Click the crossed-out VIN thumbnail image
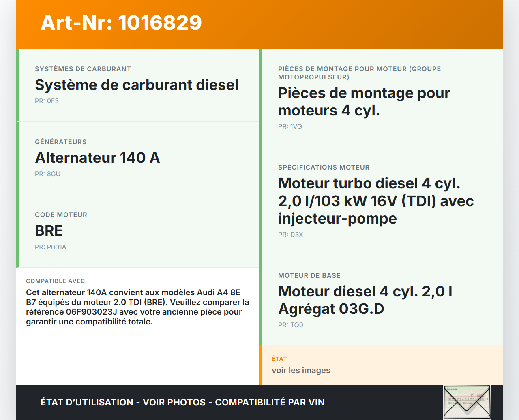Viewport: 519px width, 420px height. (x=467, y=402)
